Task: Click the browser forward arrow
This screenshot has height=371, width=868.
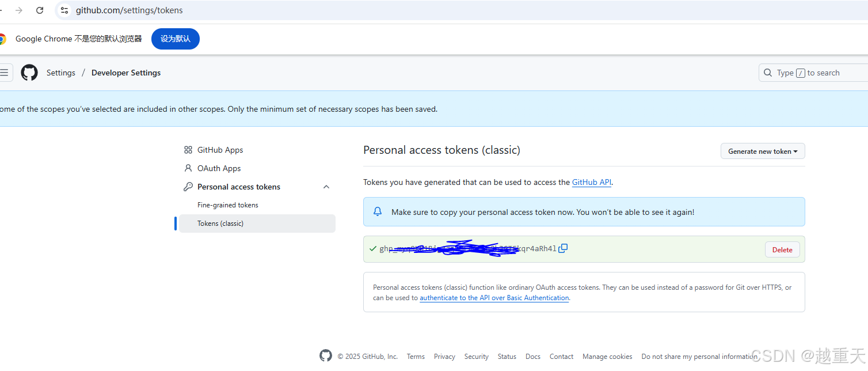Action: tap(19, 10)
